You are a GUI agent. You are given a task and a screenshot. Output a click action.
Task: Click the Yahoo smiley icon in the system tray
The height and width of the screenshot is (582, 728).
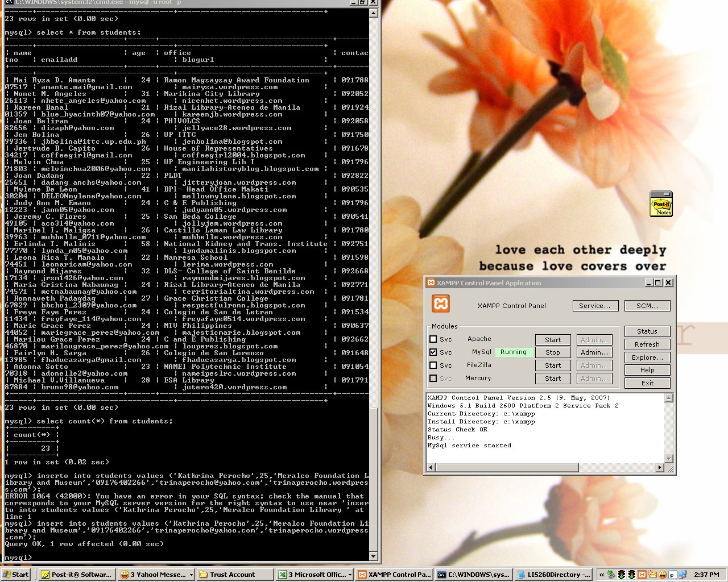pos(663,575)
